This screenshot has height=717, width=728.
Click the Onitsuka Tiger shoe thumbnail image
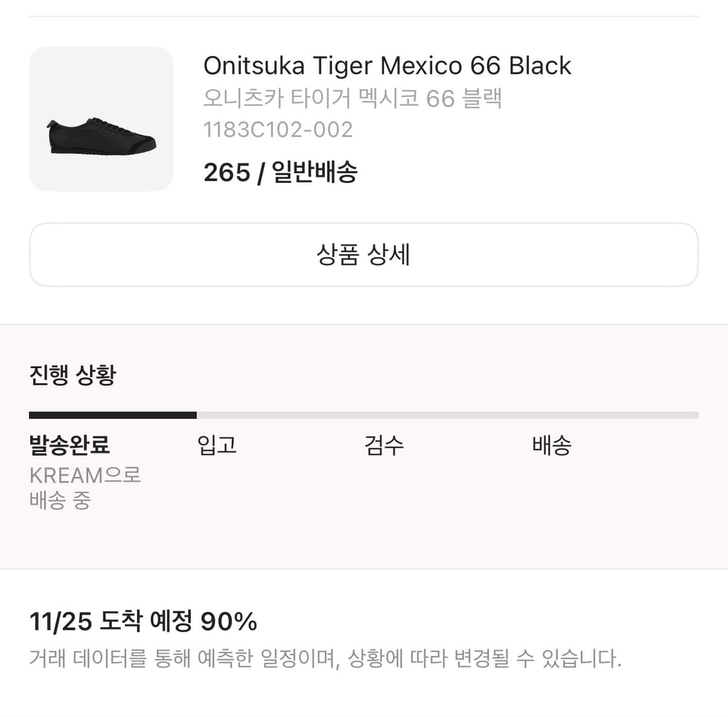[100, 118]
